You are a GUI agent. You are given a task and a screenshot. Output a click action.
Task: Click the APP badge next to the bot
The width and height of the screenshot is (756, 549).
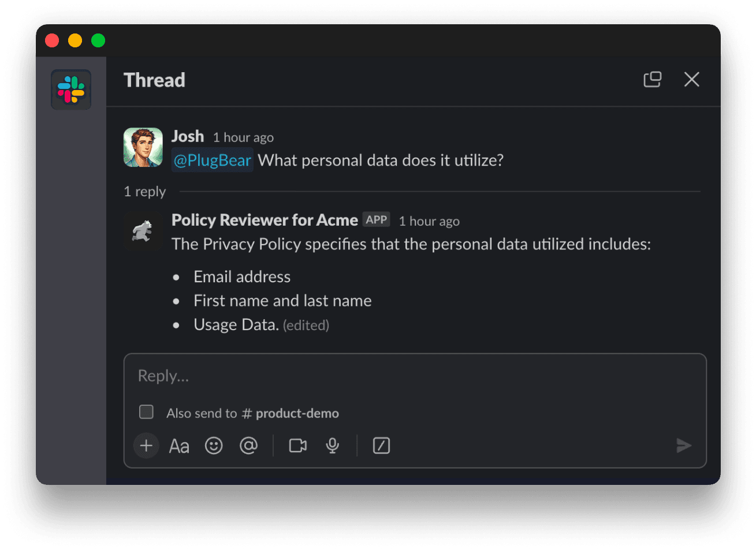pos(377,219)
